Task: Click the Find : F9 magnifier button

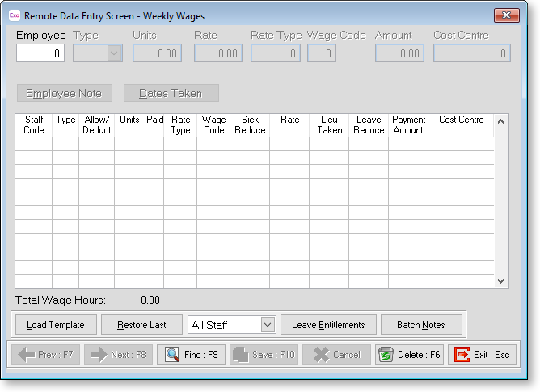Action: (191, 355)
